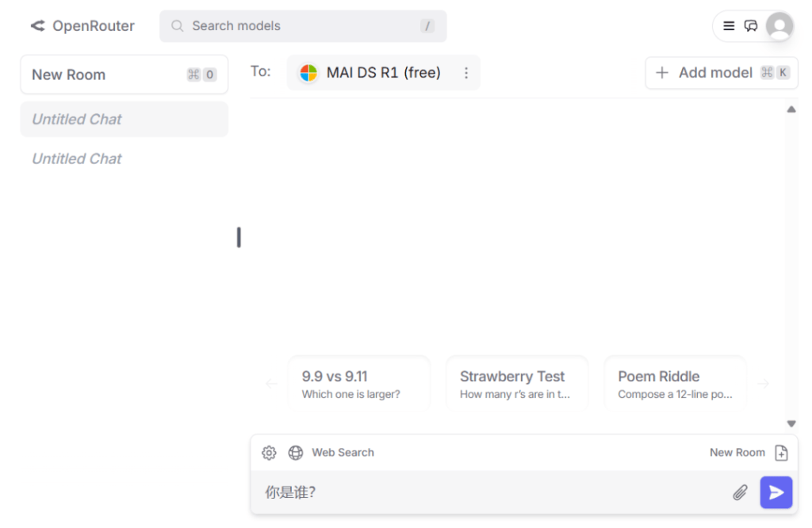Open MAI DS R1 three-dot options
The image size is (812, 528).
coord(466,73)
